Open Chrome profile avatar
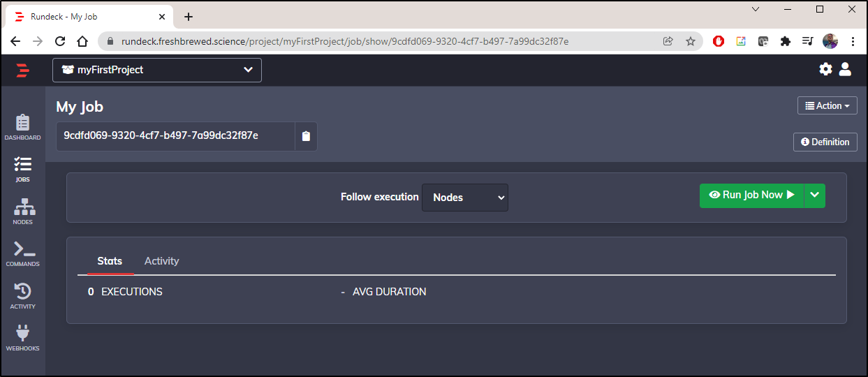The width and height of the screenshot is (868, 377). (x=830, y=41)
